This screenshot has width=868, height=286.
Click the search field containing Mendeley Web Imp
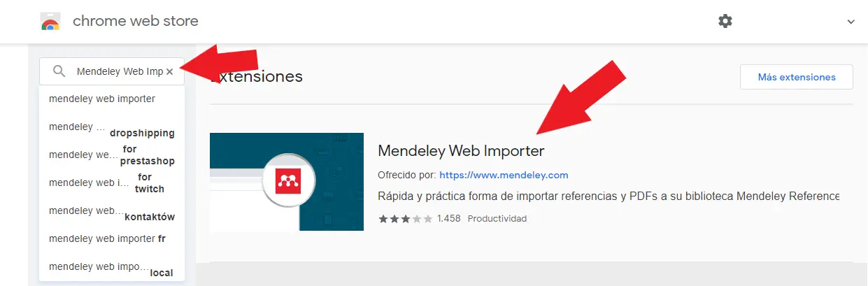(x=112, y=71)
